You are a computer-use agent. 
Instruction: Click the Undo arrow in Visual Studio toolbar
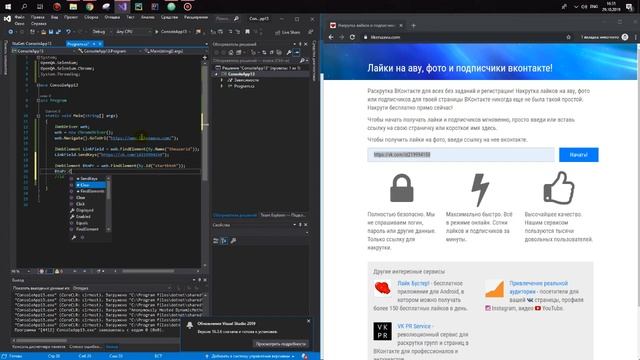coord(68,31)
